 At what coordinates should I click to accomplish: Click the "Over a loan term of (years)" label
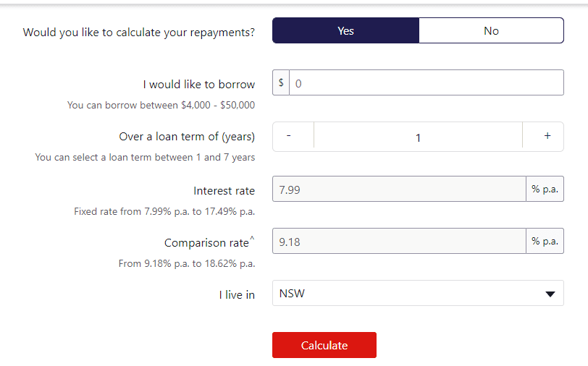tap(187, 137)
